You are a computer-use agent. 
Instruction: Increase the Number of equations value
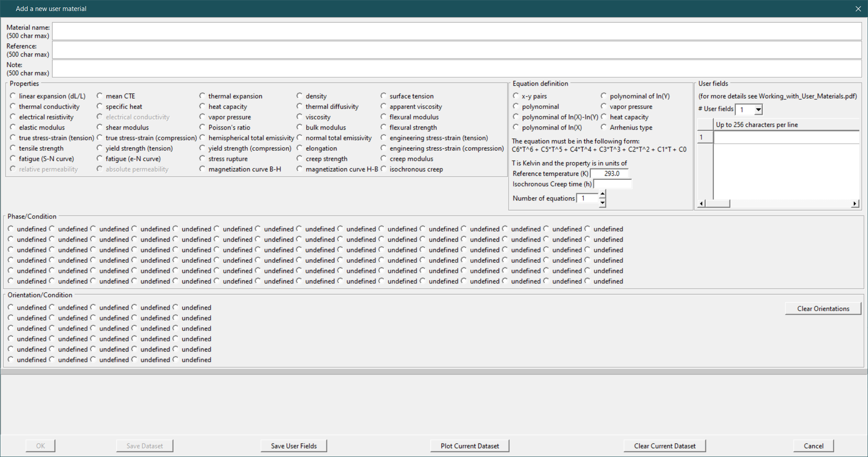point(602,194)
